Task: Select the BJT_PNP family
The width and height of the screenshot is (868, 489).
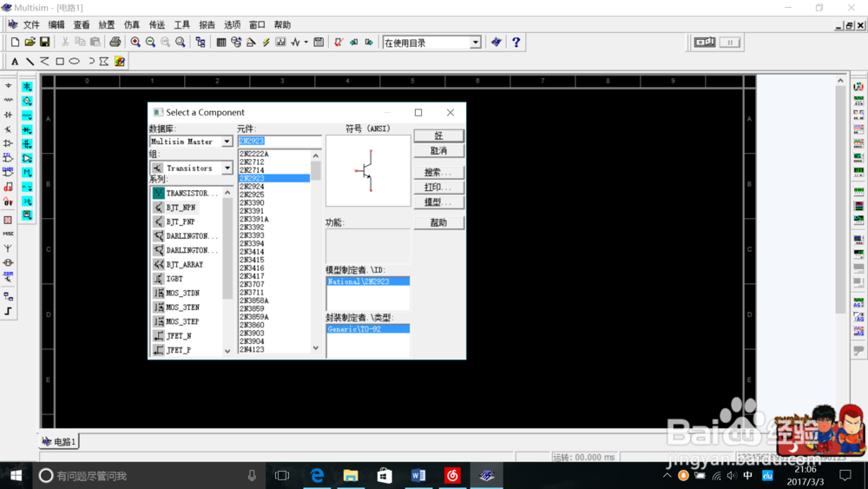Action: tap(181, 221)
